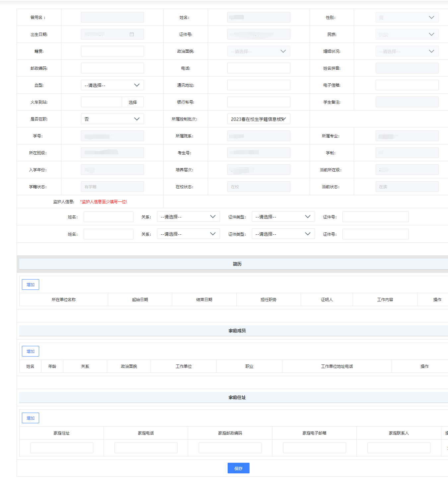Viewport: 448px width, 482px height.
Task: Open second guardian's 证件类型 dropdown
Action: 283,234
